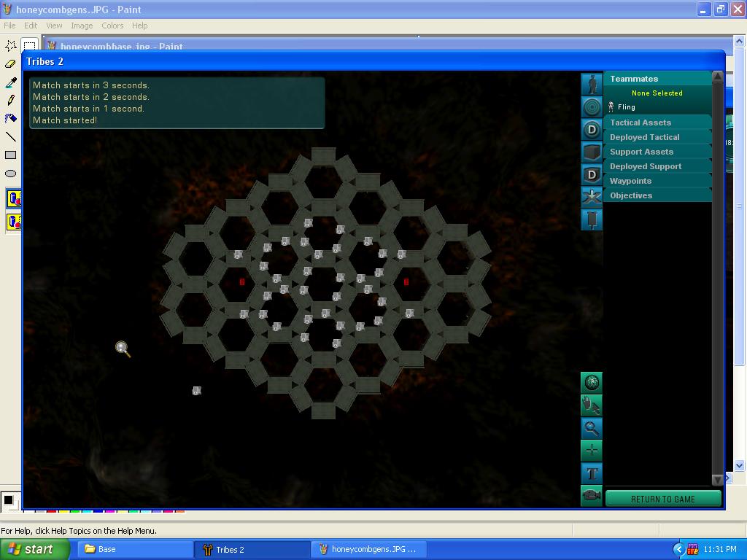This screenshot has width=747, height=560.
Task: Expand the Tactical Assets section
Action: pyautogui.click(x=657, y=122)
